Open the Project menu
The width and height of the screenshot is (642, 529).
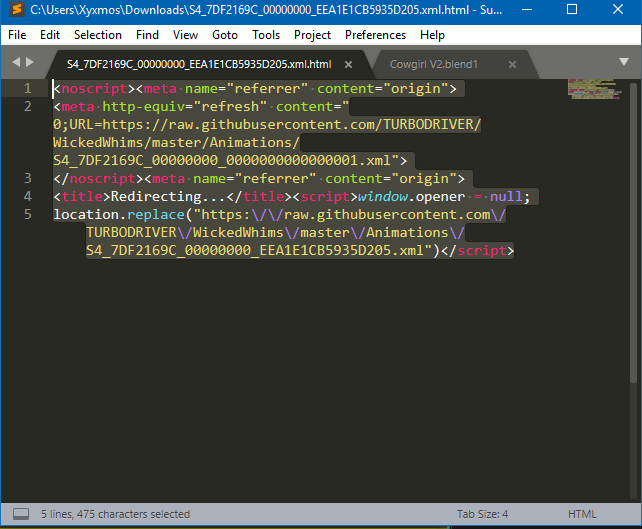click(x=312, y=35)
